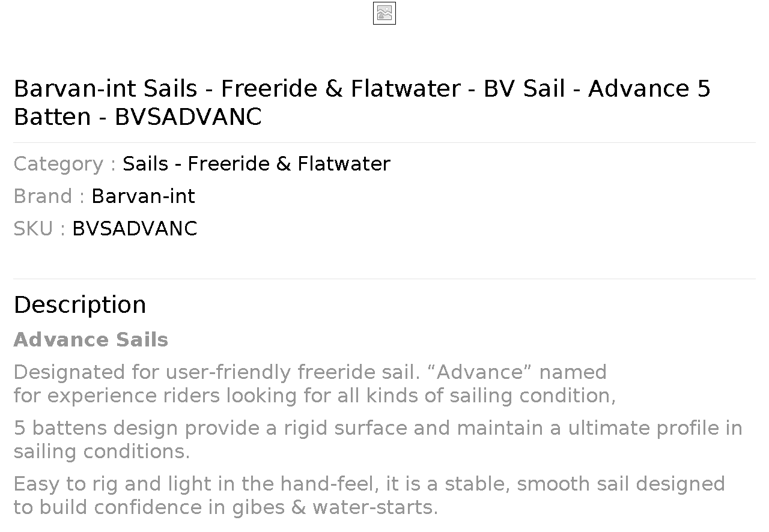The image size is (769, 532).
Task: Click the line starting 'Designated for user-friendly'
Action: [310, 372]
